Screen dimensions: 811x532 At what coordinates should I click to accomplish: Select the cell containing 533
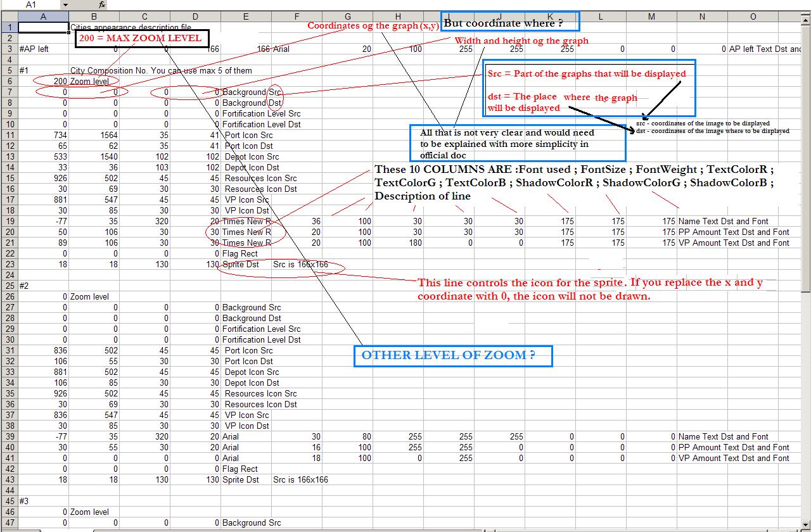(x=43, y=156)
